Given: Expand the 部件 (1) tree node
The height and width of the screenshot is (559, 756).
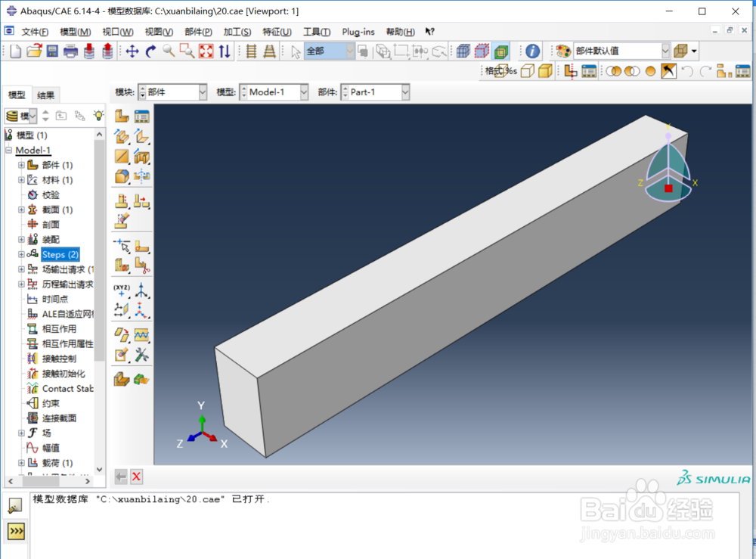Looking at the screenshot, I should (21, 165).
